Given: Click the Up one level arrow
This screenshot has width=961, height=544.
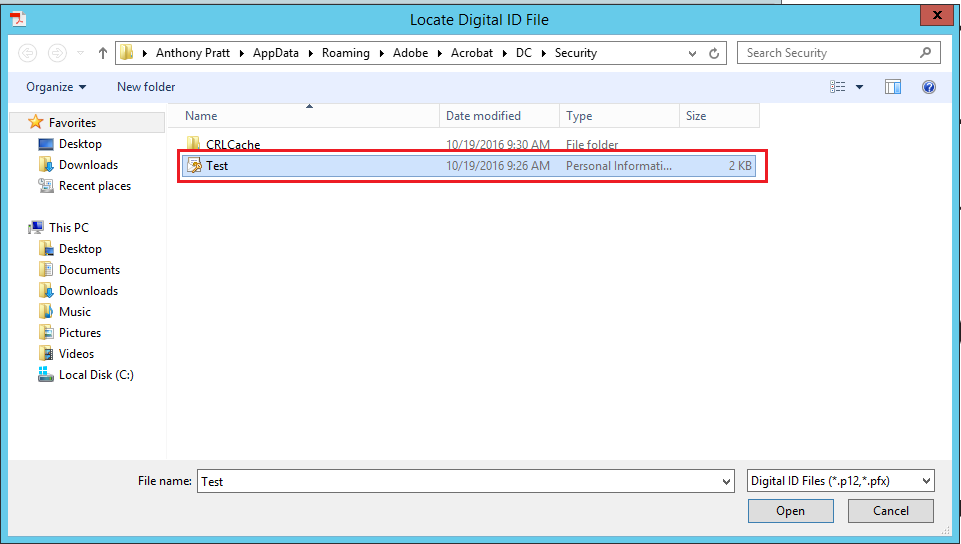Looking at the screenshot, I should point(102,53).
